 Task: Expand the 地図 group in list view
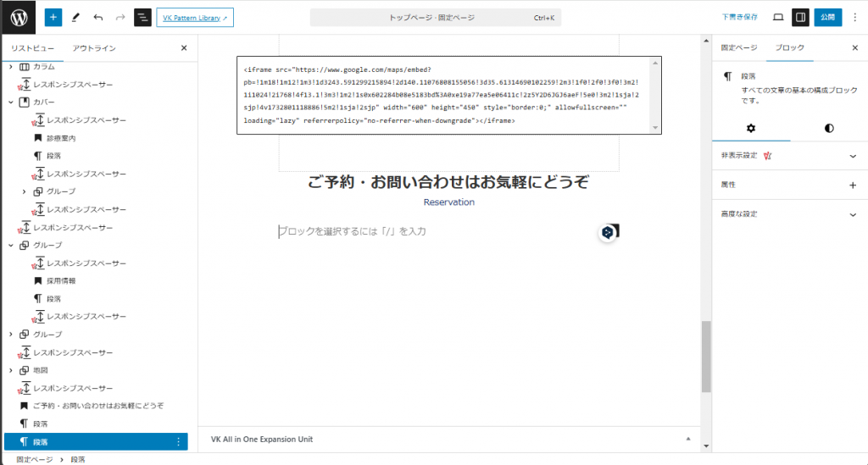[x=11, y=370]
